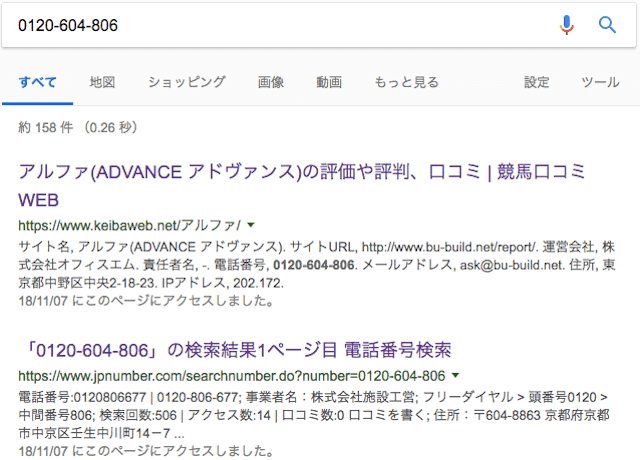Viewport: 640px width, 460px height.
Task: Click the http://www.bu-build.net/report/ text in snippet
Action: tap(449, 247)
